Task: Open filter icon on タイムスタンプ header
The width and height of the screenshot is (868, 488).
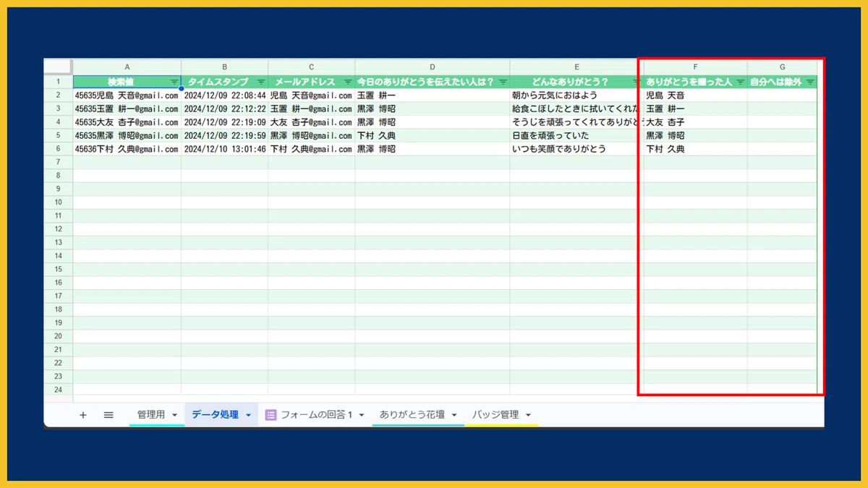Action: pyautogui.click(x=261, y=82)
